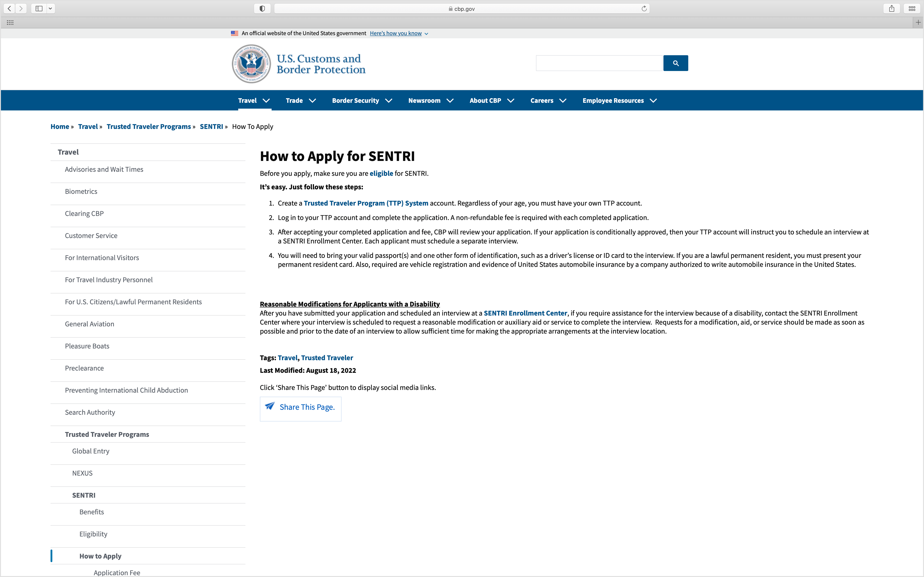Click the Safari back navigation arrow

click(9, 8)
